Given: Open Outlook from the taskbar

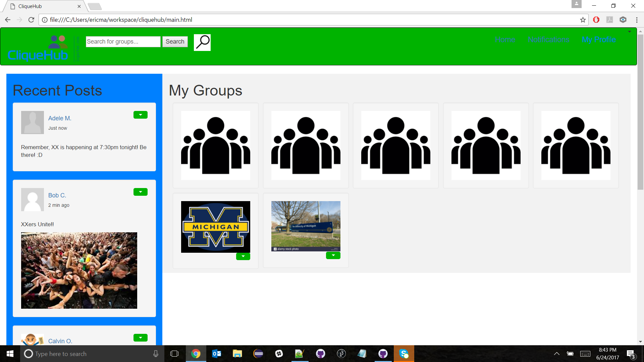Looking at the screenshot, I should [x=217, y=354].
